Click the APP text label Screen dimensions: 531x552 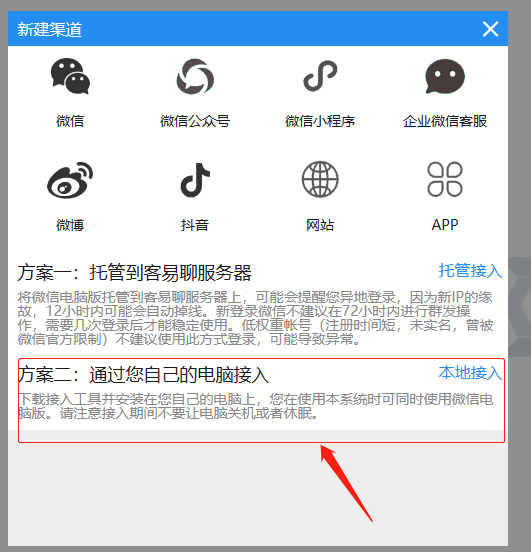pos(445,225)
